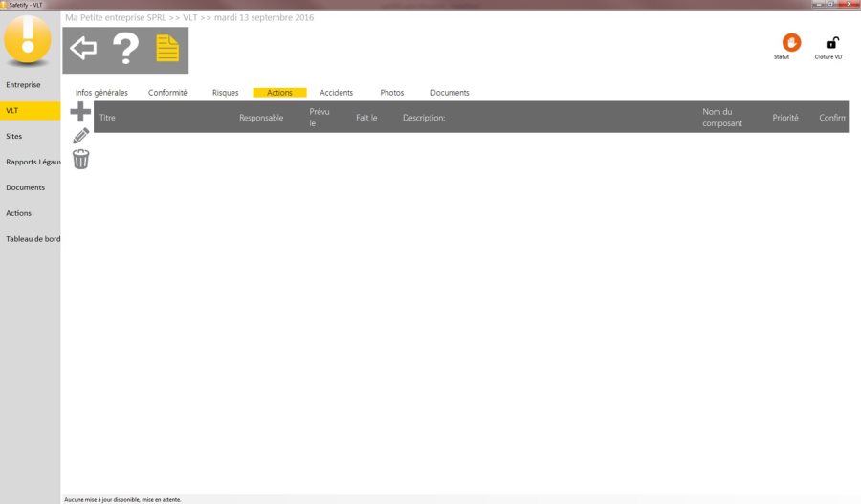Image resolution: width=861 pixels, height=504 pixels.
Task: Switch to the Documents tab
Action: pos(450,93)
